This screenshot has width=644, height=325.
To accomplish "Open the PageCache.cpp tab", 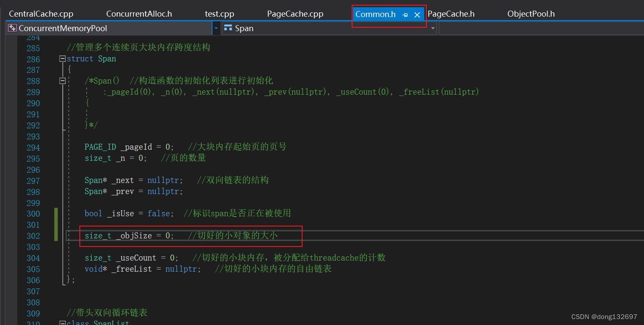I will pos(295,14).
